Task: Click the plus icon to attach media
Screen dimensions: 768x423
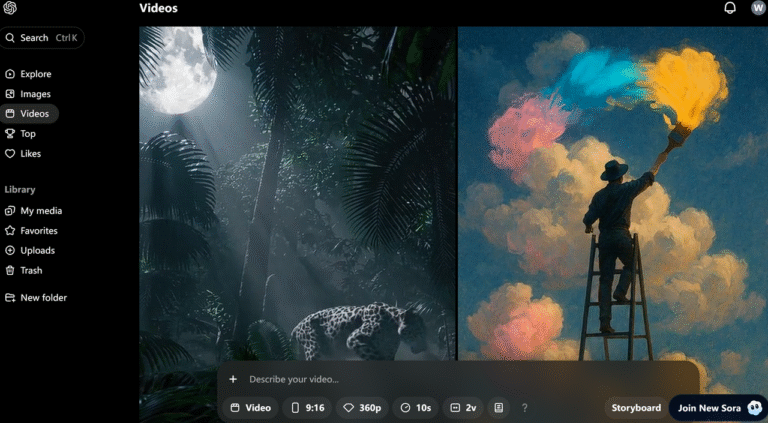Action: 233,379
